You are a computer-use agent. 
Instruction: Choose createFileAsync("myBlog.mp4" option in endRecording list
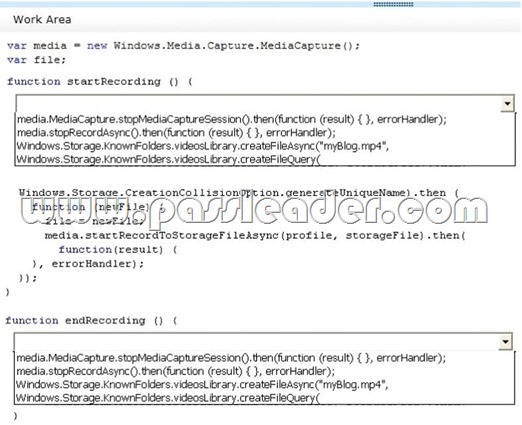click(x=202, y=385)
